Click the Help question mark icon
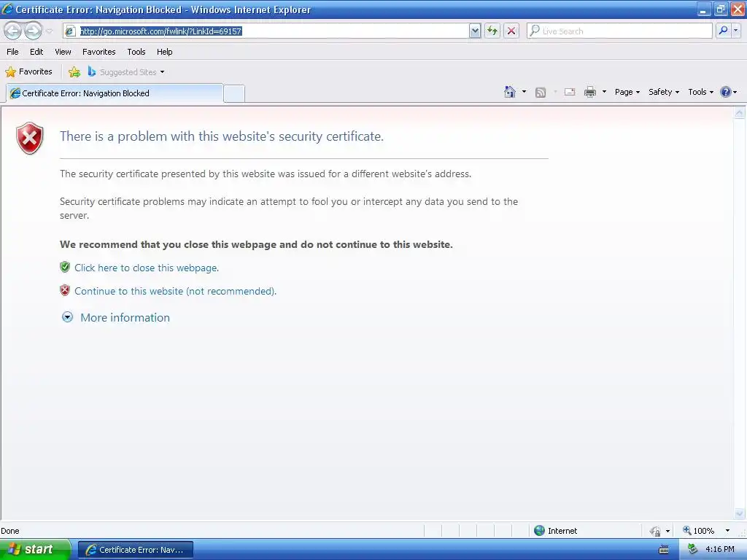 (726, 92)
